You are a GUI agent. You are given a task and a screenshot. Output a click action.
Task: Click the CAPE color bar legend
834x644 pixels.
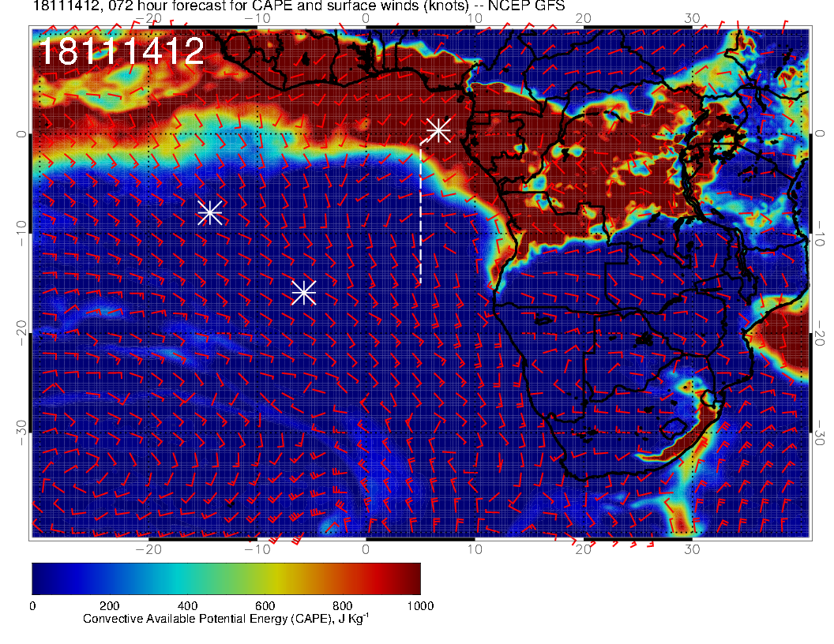click(226, 579)
